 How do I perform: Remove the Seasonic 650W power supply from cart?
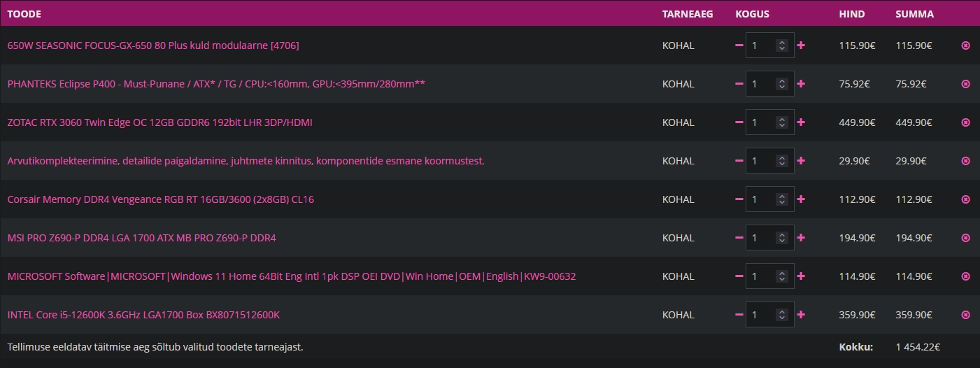pyautogui.click(x=966, y=45)
